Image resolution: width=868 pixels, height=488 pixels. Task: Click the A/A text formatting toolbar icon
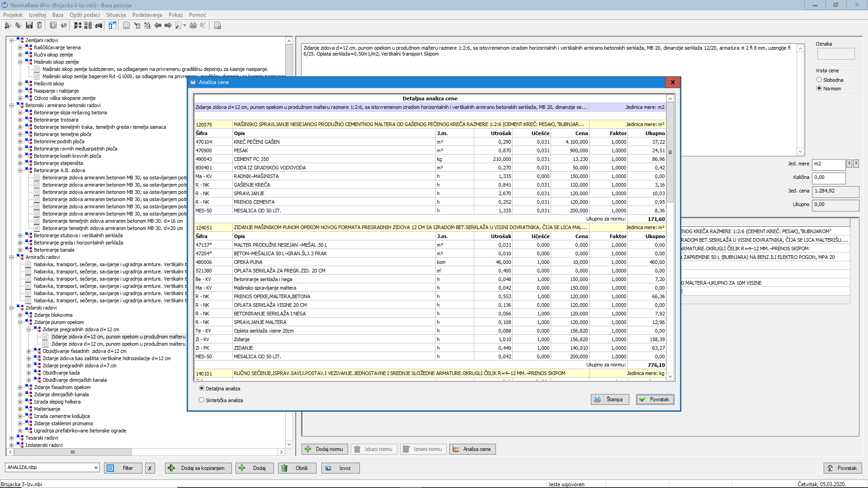[x=147, y=26]
